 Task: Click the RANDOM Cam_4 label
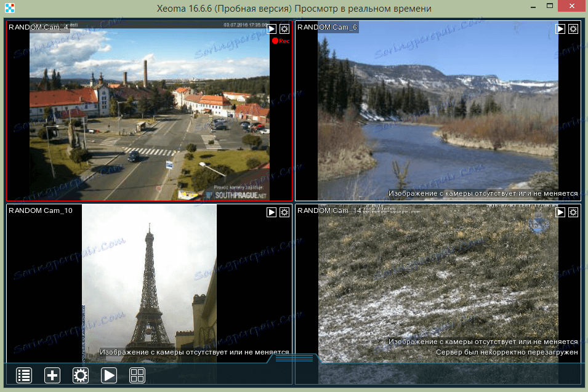pos(38,27)
